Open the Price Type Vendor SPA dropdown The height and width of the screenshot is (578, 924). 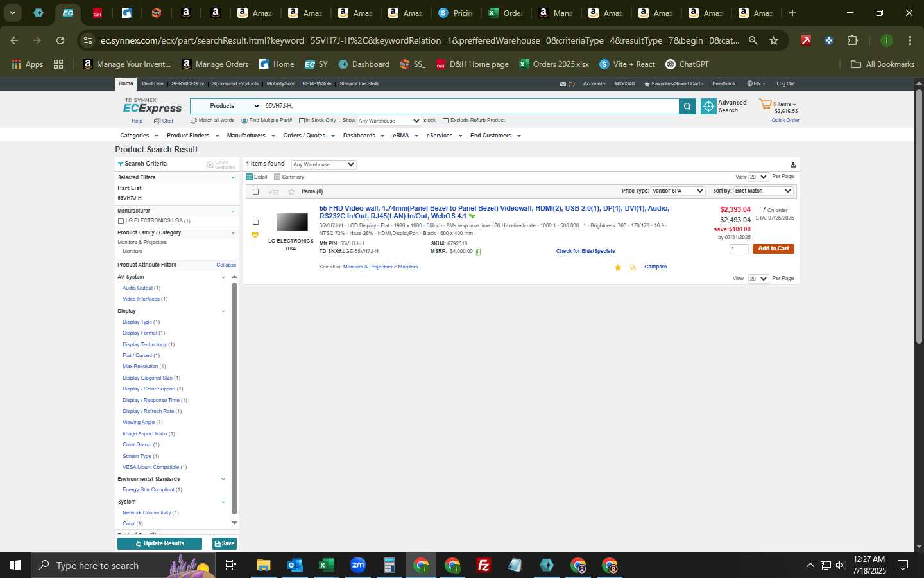click(x=678, y=191)
